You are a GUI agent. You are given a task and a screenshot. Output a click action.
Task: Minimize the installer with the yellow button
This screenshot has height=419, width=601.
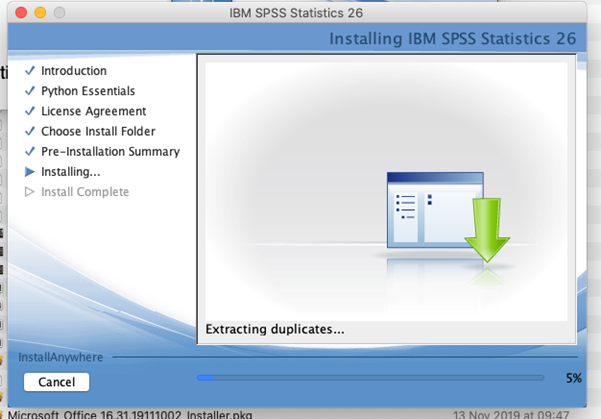40,13
